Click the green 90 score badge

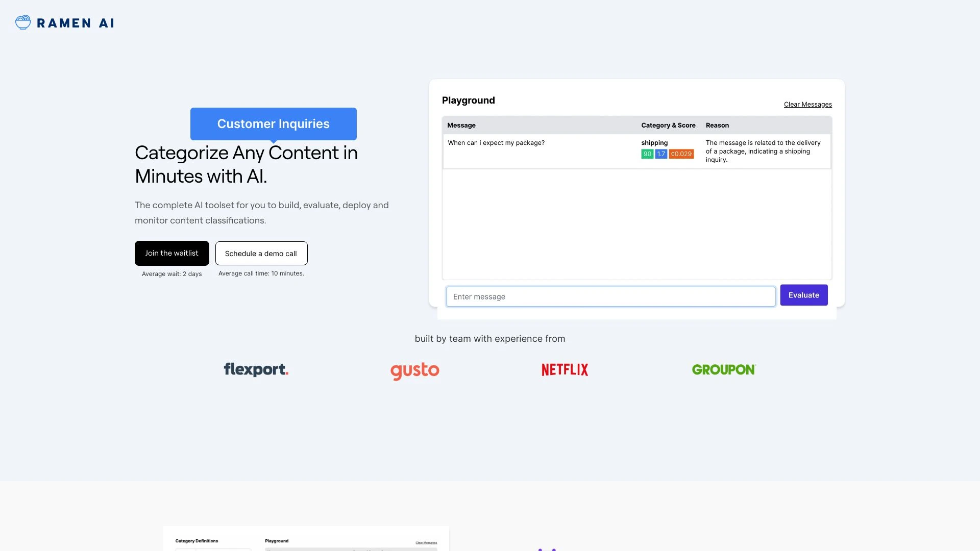coord(647,154)
